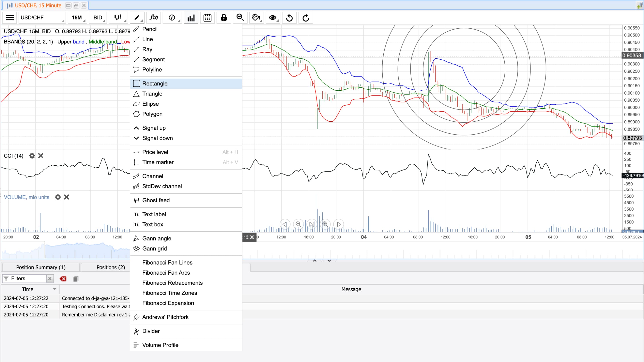Select Rectangle from drawing menu
The height and width of the screenshot is (362, 644).
coord(155,84)
